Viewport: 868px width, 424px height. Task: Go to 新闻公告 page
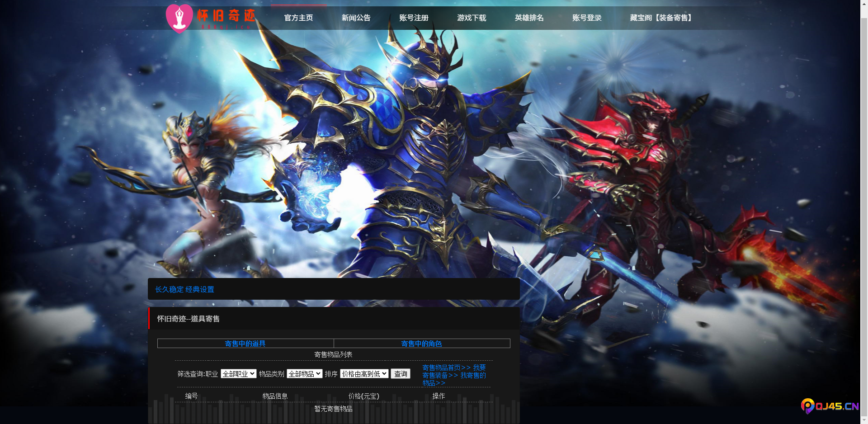pos(356,18)
